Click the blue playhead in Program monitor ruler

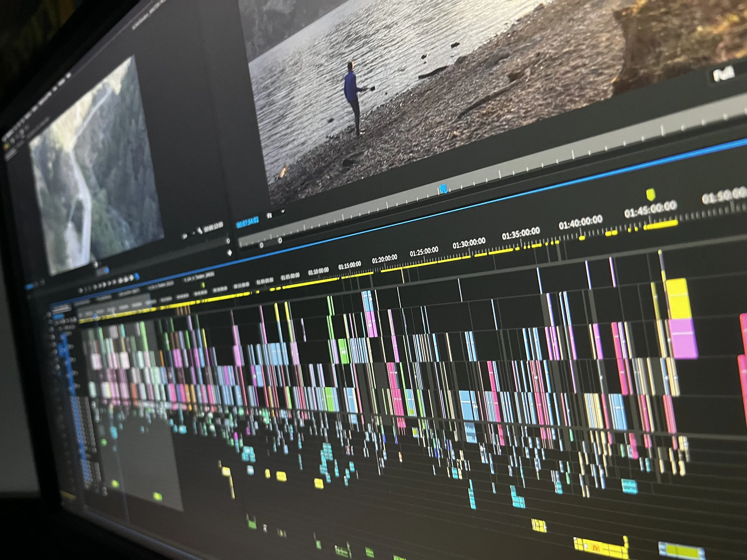tap(443, 188)
